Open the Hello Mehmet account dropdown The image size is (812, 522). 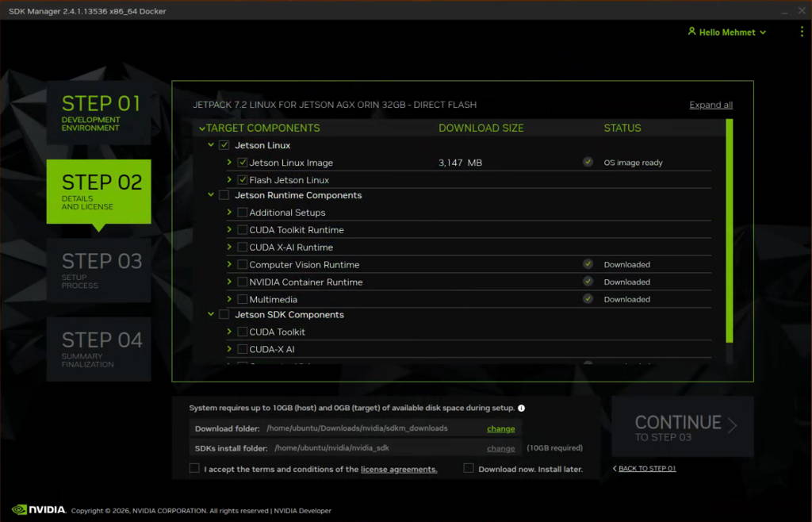[727, 32]
